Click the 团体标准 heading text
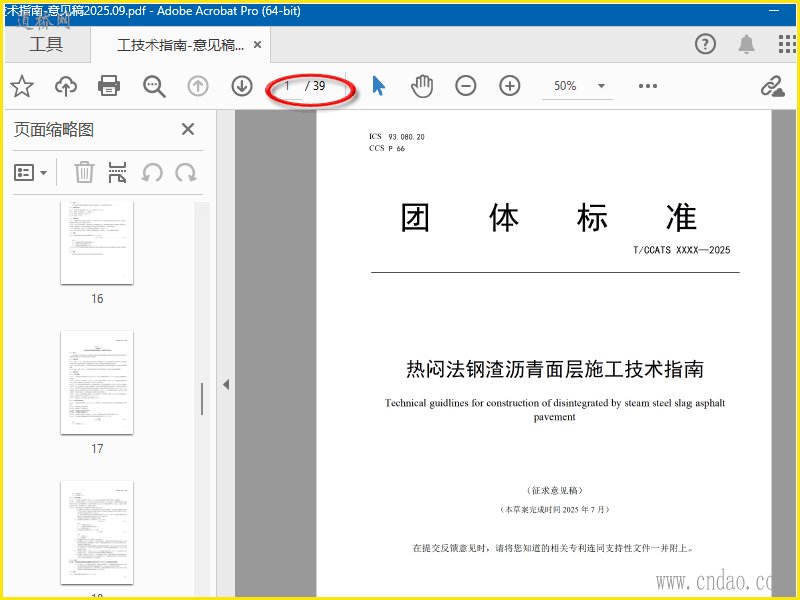This screenshot has width=800, height=600. (548, 218)
